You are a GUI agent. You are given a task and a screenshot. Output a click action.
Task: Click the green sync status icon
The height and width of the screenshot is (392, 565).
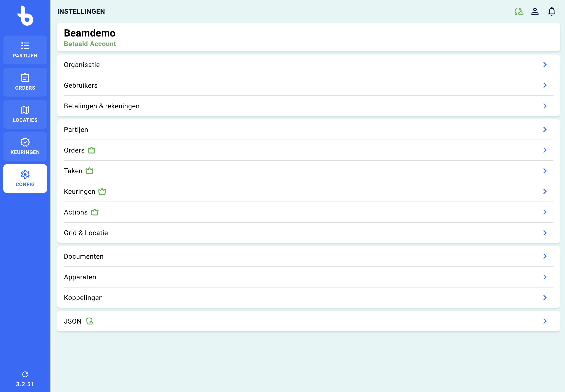coord(519,11)
